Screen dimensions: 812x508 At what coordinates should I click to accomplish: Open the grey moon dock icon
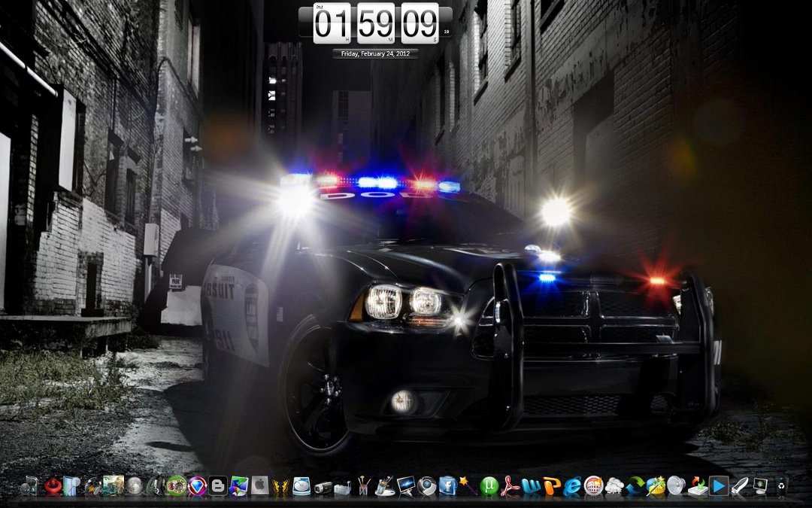[134, 485]
